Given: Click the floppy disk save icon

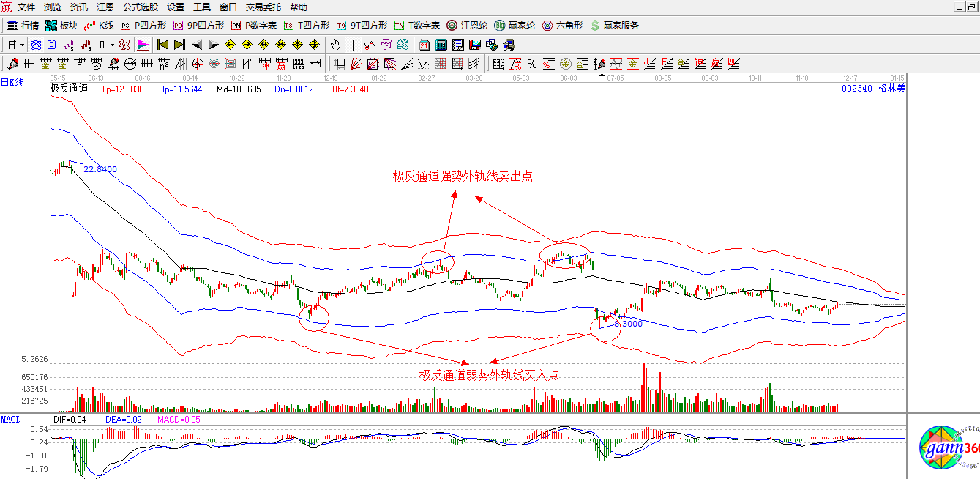Looking at the screenshot, I should pyautogui.click(x=474, y=45).
